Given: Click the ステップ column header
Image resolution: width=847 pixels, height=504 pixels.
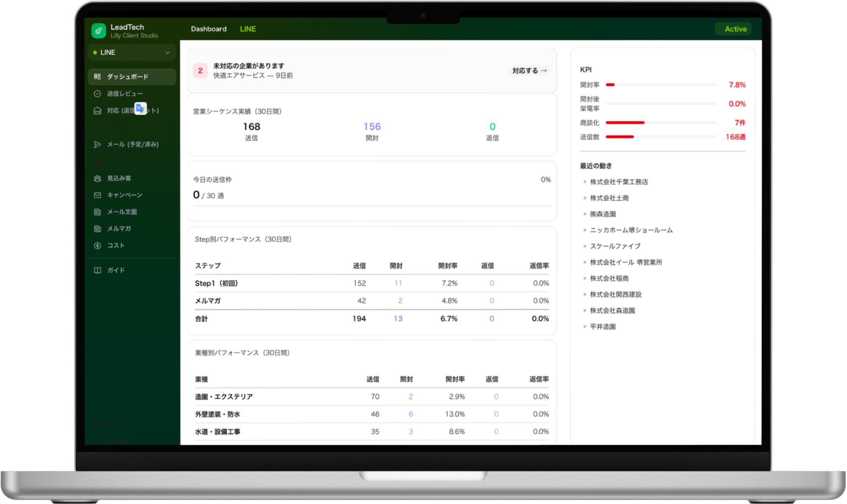Looking at the screenshot, I should pos(208,266).
